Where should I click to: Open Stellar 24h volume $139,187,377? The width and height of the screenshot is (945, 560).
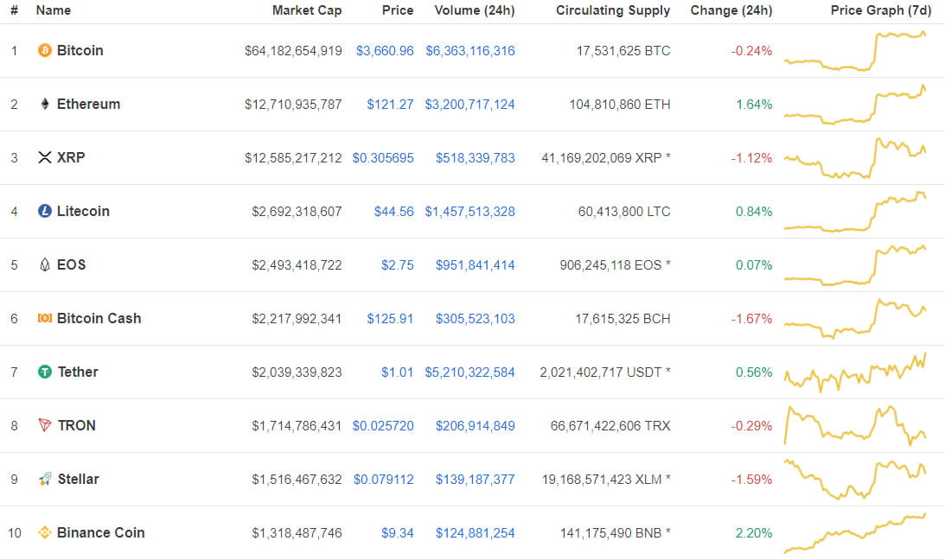pos(476,480)
